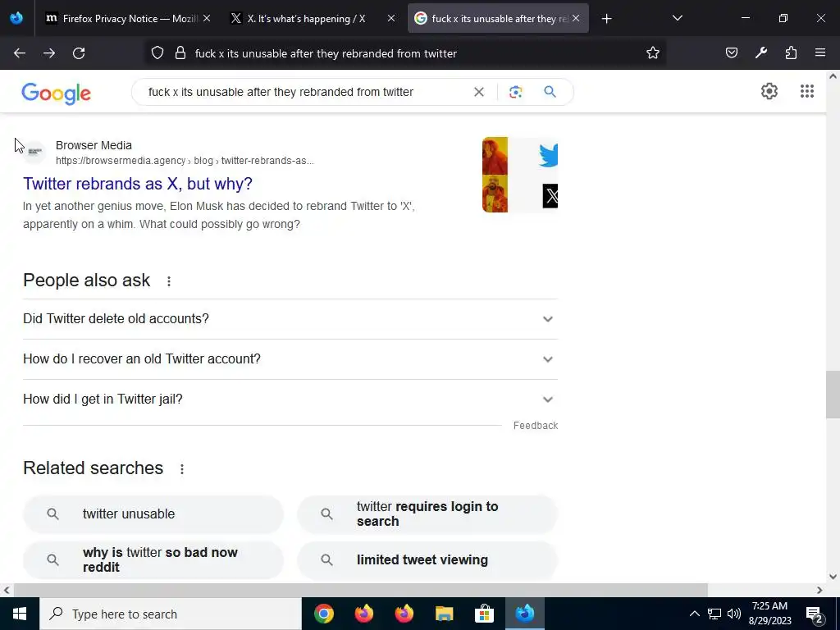Go back with the browser back arrow
The height and width of the screenshot is (630, 840).
point(20,53)
